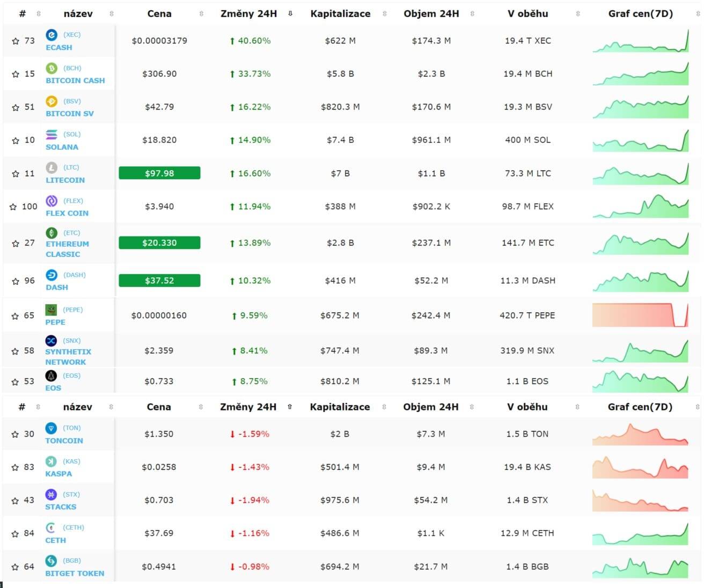The height and width of the screenshot is (588, 704).
Task: Click the $961.1 M volume for Solana
Action: (431, 140)
